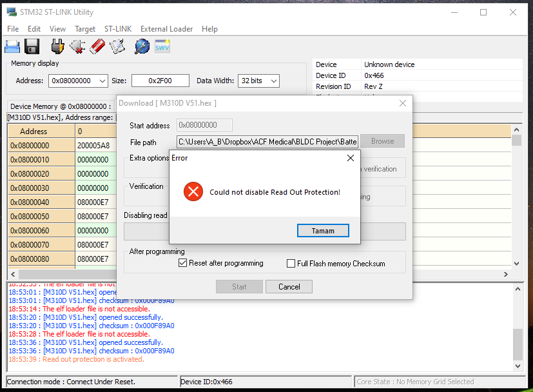Click the Disconnect from target icon

tap(77, 46)
